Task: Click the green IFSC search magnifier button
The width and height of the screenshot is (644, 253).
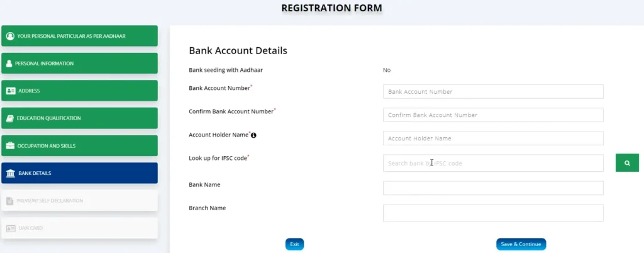Action: pos(627,163)
